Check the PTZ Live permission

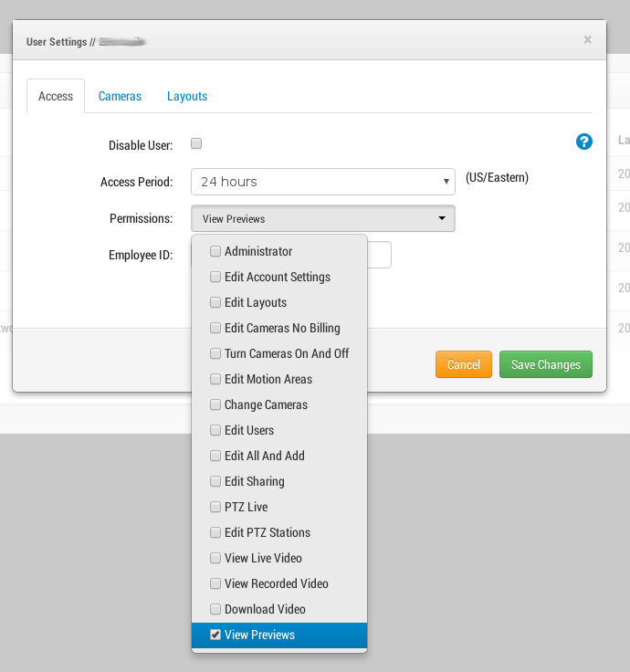[215, 507]
